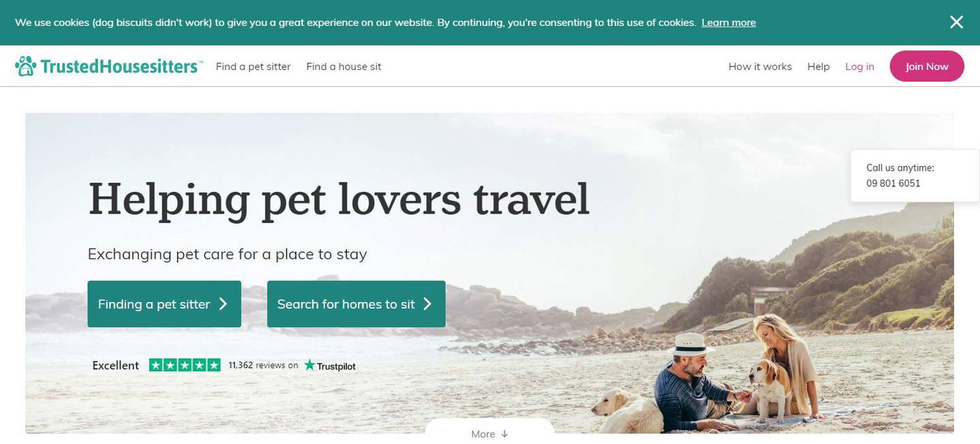The height and width of the screenshot is (444, 980).
Task: Click Search for homes to sit button
Action: (356, 304)
